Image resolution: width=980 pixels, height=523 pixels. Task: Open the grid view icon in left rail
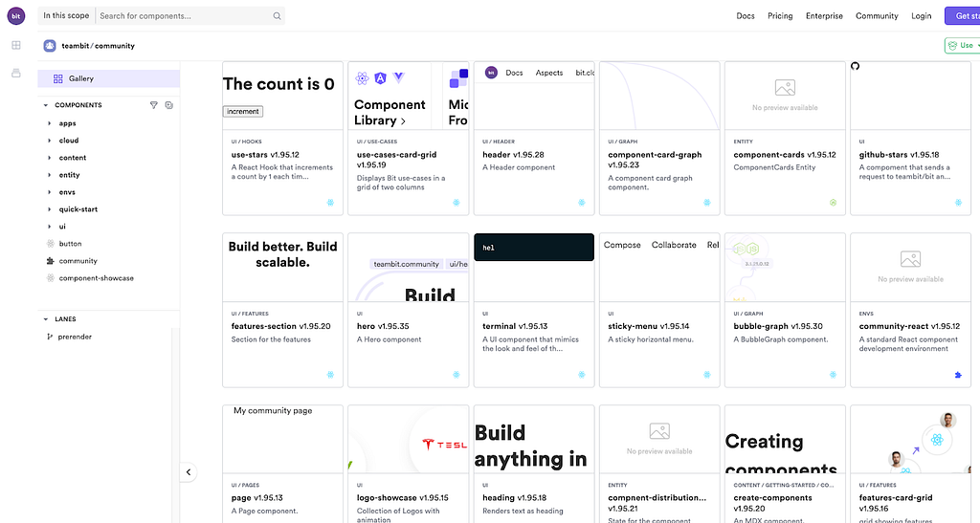pyautogui.click(x=16, y=45)
